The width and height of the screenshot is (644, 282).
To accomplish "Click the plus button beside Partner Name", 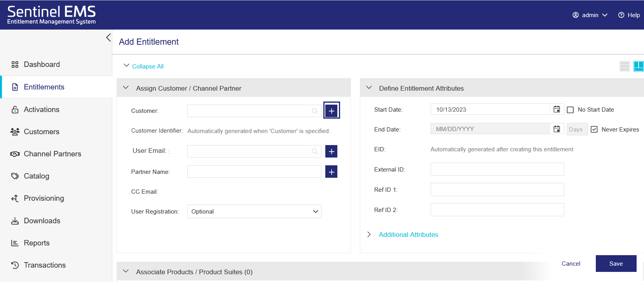I will point(331,172).
